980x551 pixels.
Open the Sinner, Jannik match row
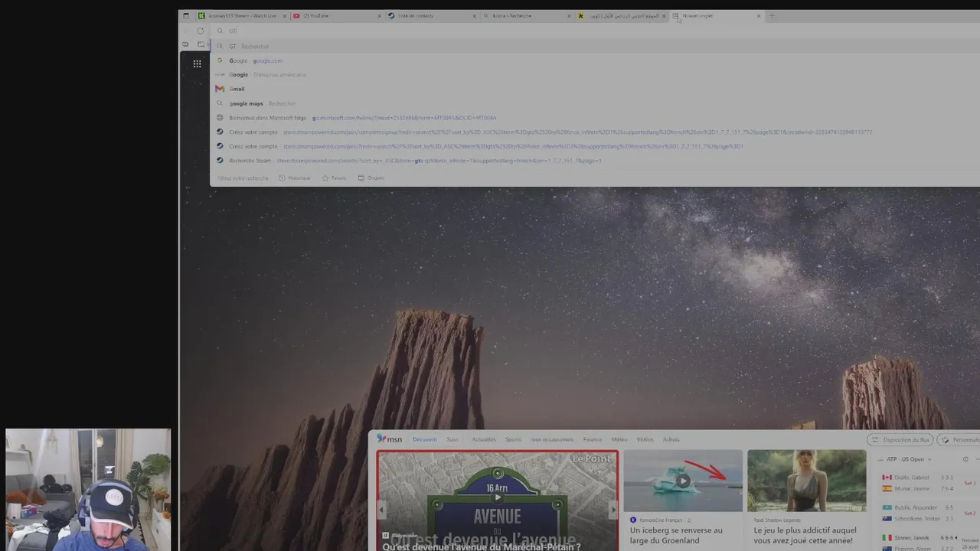[919, 538]
